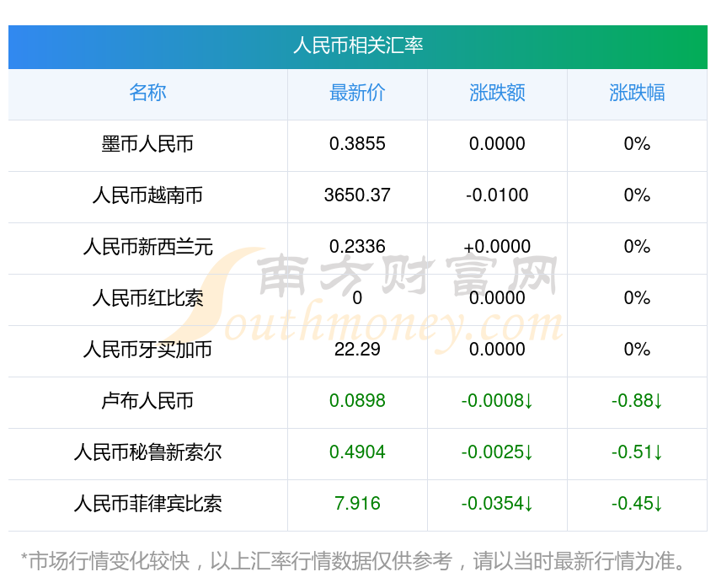Click the +0.0000 change amount

pyautogui.click(x=497, y=247)
